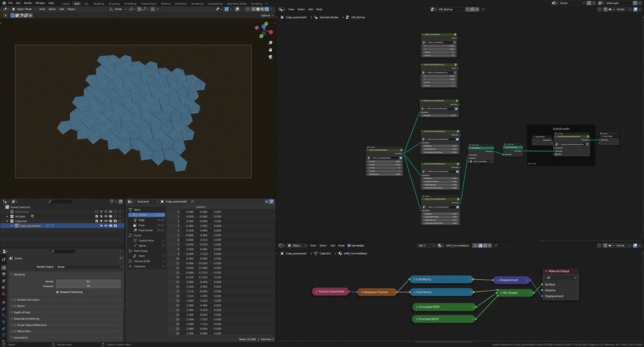Open the Evaluated dropdown in spreadsheet
Image resolution: width=644 pixels, height=347 pixels.
146,202
